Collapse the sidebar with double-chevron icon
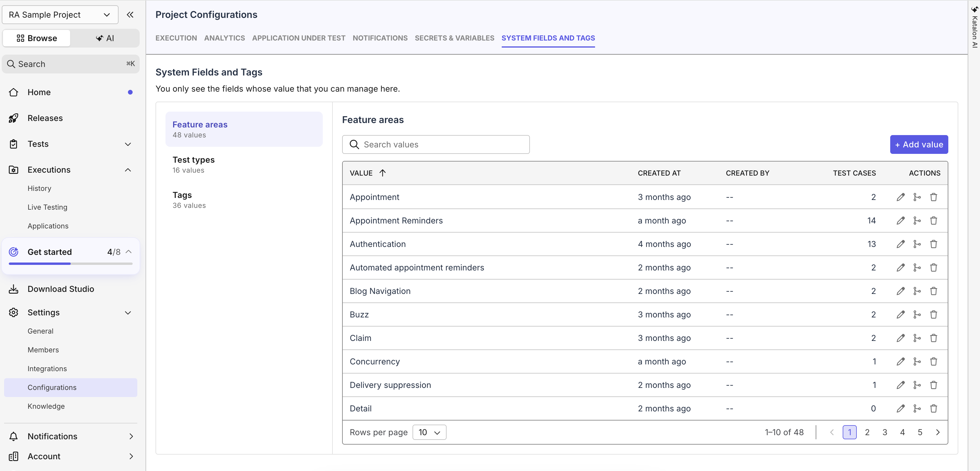 pyautogui.click(x=130, y=14)
